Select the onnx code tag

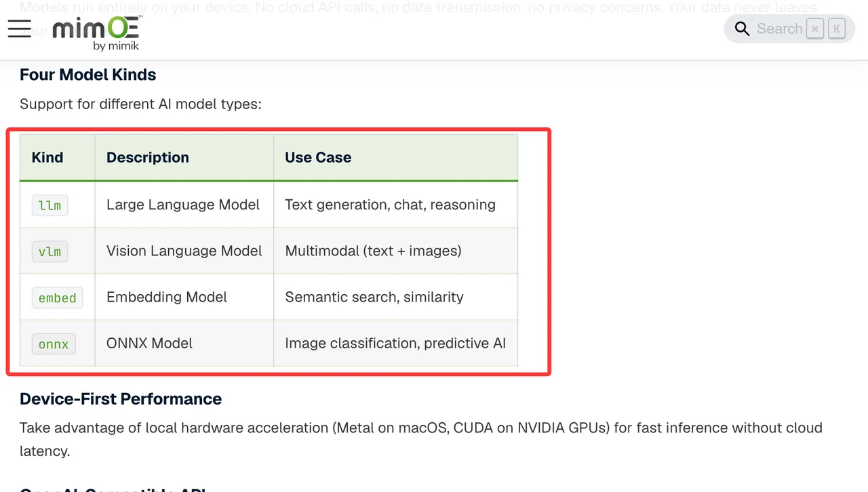54,344
